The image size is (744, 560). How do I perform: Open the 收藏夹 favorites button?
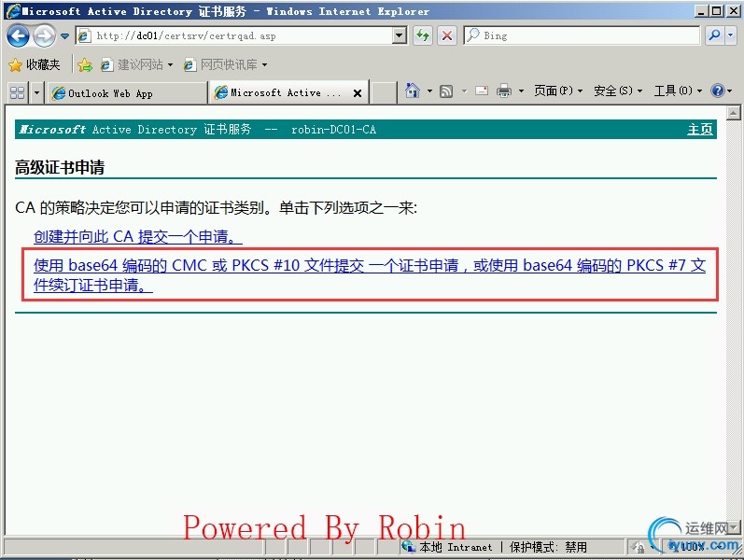35,64
